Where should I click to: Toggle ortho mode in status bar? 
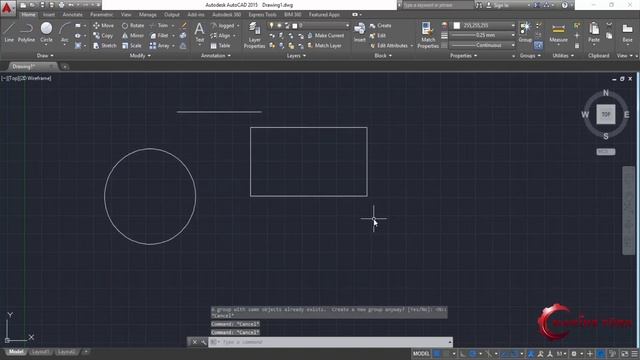coord(463,353)
